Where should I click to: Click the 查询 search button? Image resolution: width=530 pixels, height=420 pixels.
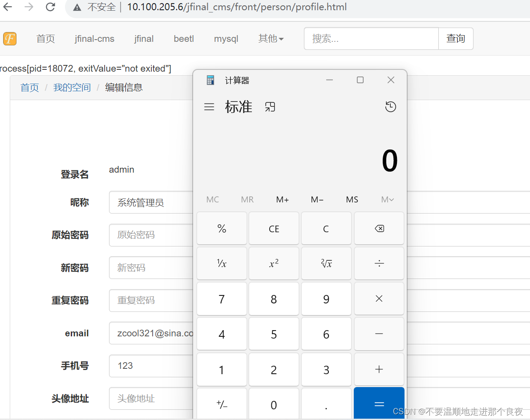coord(456,39)
